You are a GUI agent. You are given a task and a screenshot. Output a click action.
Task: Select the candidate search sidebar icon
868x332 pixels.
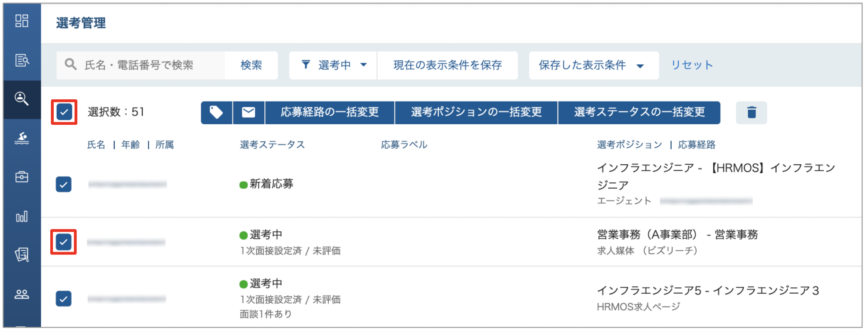(21, 99)
